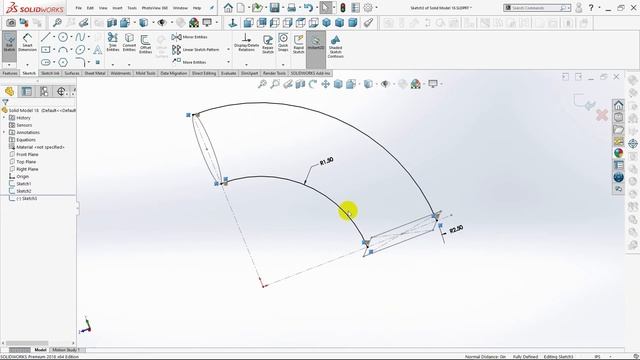Open the Line tool dropdown arrow
The image size is (640, 360).
coord(54,37)
